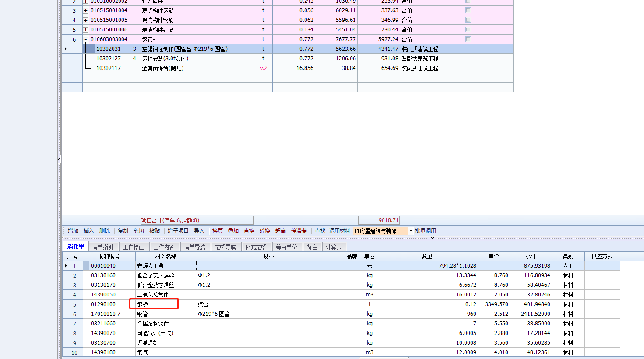
Task: Select quota row 10302117 金属面除锈
Action: (x=287, y=68)
